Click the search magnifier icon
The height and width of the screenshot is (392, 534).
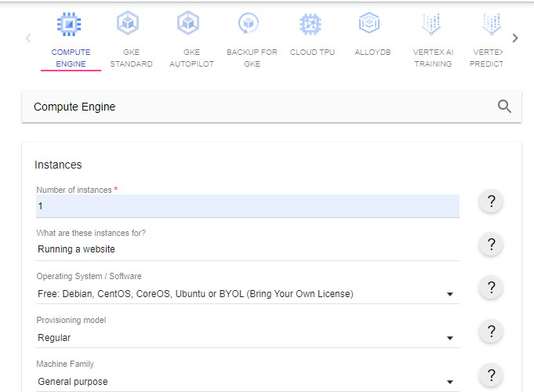click(504, 107)
